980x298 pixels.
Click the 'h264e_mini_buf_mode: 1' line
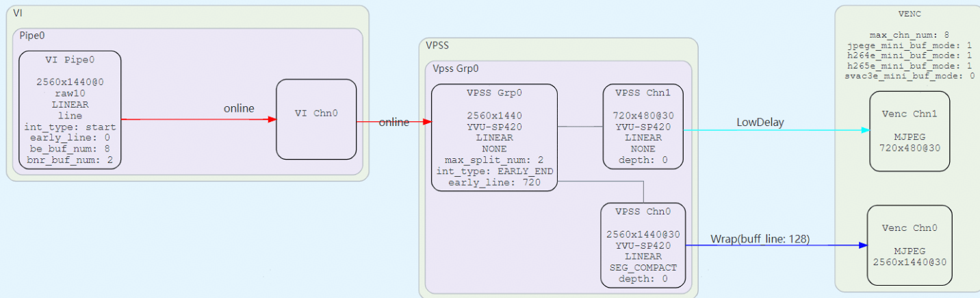[909, 55]
